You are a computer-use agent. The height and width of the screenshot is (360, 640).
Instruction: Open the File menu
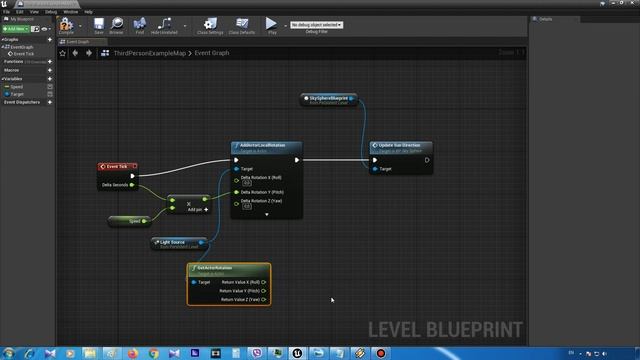7,12
